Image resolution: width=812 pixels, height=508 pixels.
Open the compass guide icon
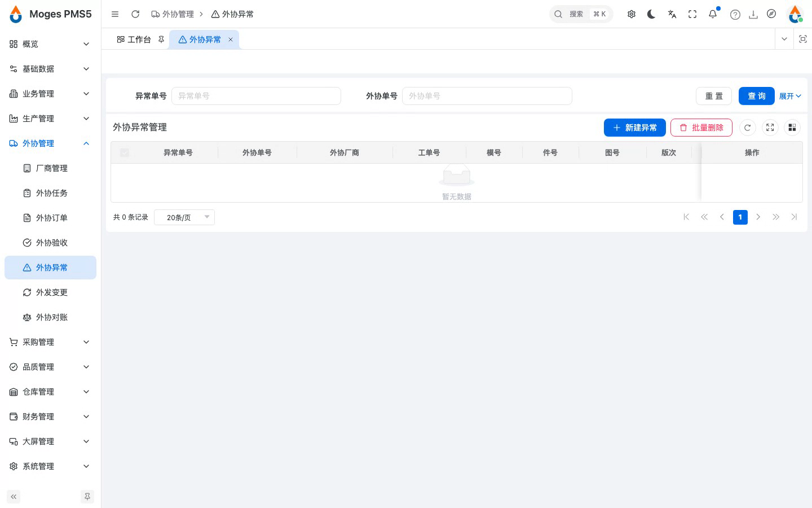click(771, 14)
